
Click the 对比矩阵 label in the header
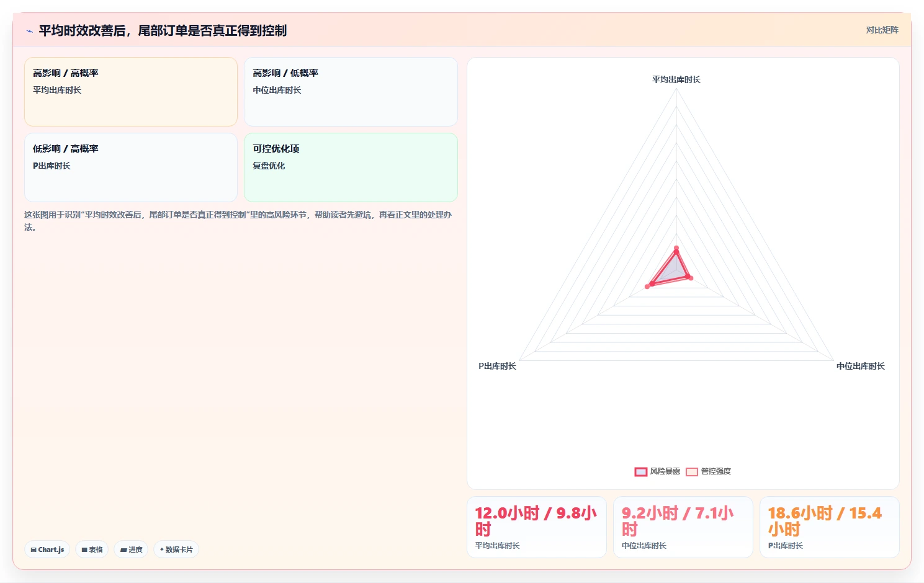[882, 30]
